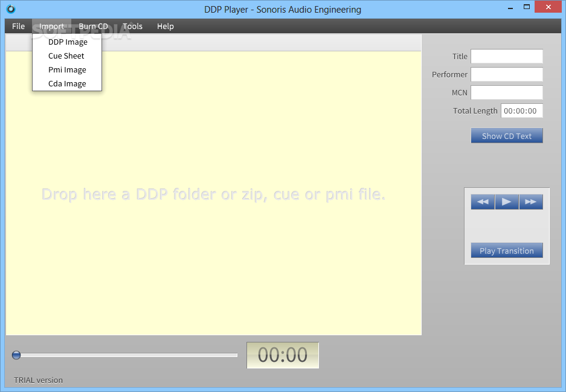Click the fast-forward playback button
The height and width of the screenshot is (392, 566).
pyautogui.click(x=531, y=202)
